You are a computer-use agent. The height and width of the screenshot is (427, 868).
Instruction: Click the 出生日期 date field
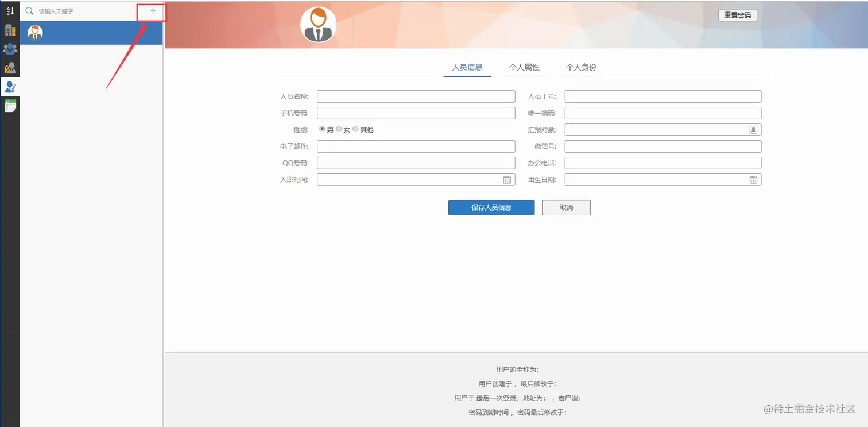coord(663,180)
